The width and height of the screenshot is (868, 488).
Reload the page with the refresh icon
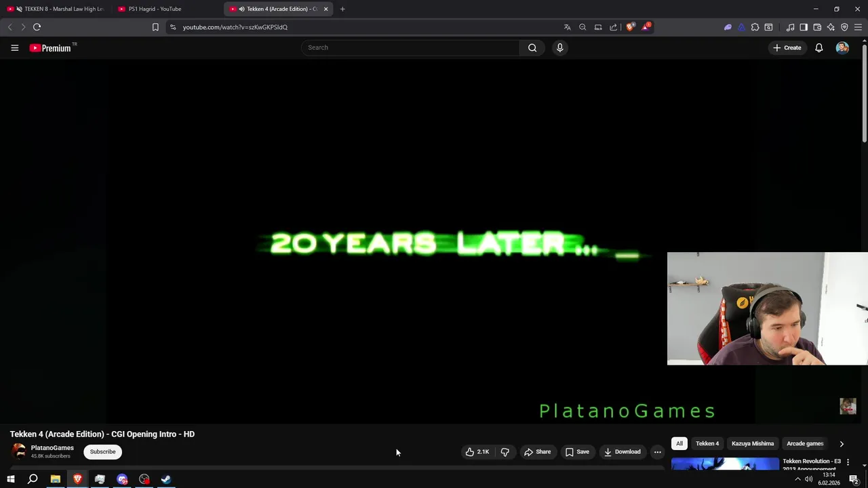pos(37,27)
